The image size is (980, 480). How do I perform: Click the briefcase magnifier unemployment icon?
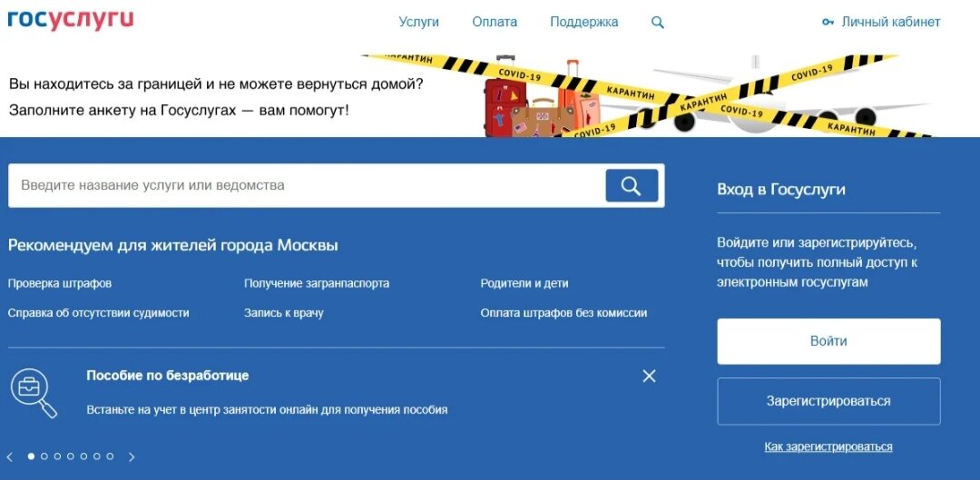coord(34,393)
